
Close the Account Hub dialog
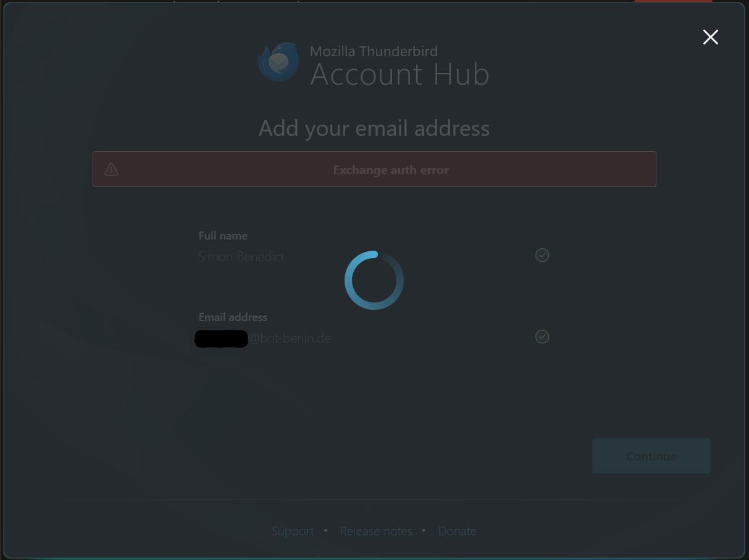click(x=711, y=37)
